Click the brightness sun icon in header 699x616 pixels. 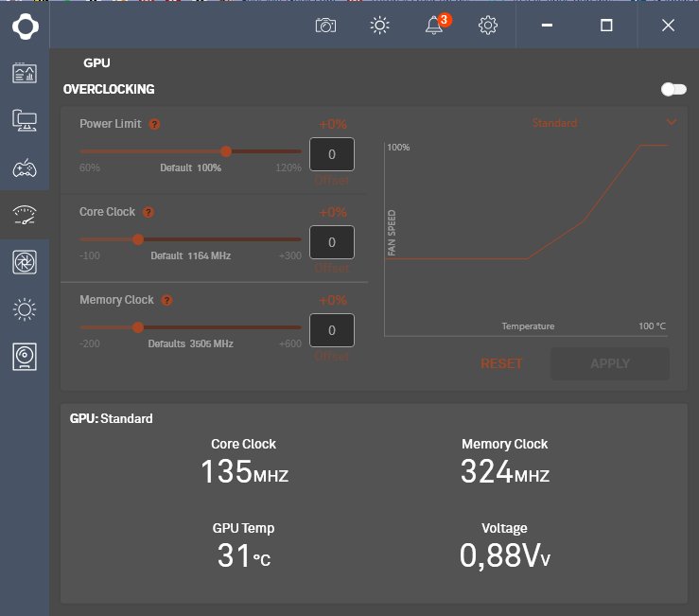pos(380,26)
